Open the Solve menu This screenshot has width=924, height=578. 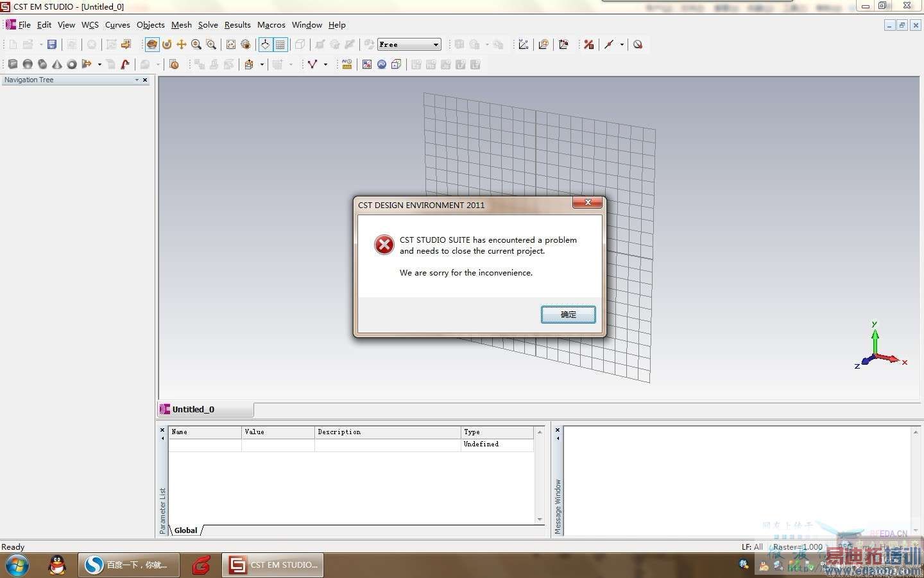tap(208, 24)
